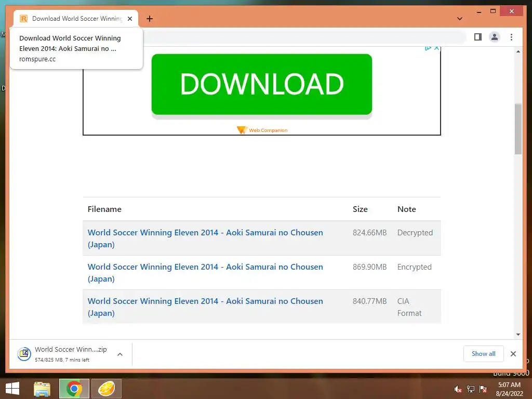Click the zip file download progress icon
This screenshot has width=532, height=399.
[24, 354]
